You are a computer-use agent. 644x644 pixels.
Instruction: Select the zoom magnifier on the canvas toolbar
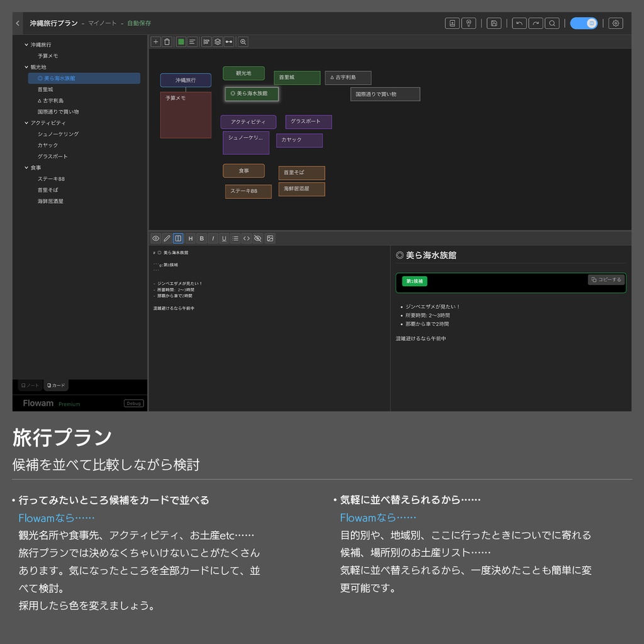(x=243, y=42)
